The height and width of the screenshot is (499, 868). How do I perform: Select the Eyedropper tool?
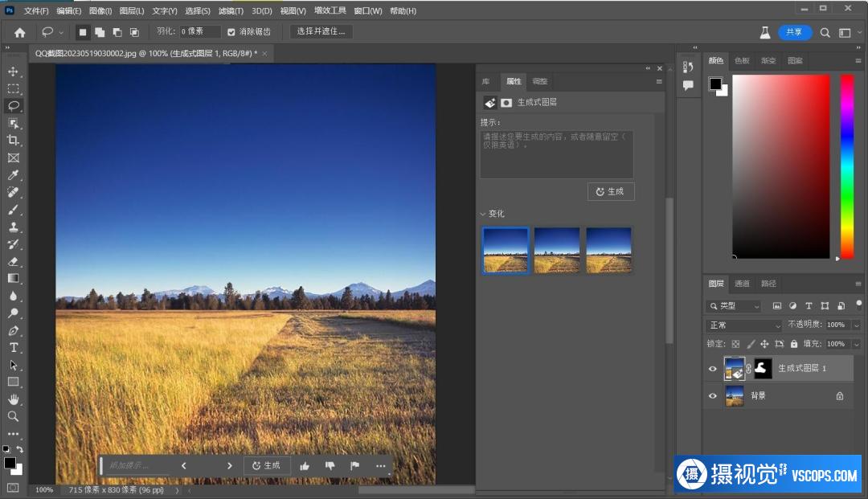pyautogui.click(x=14, y=175)
